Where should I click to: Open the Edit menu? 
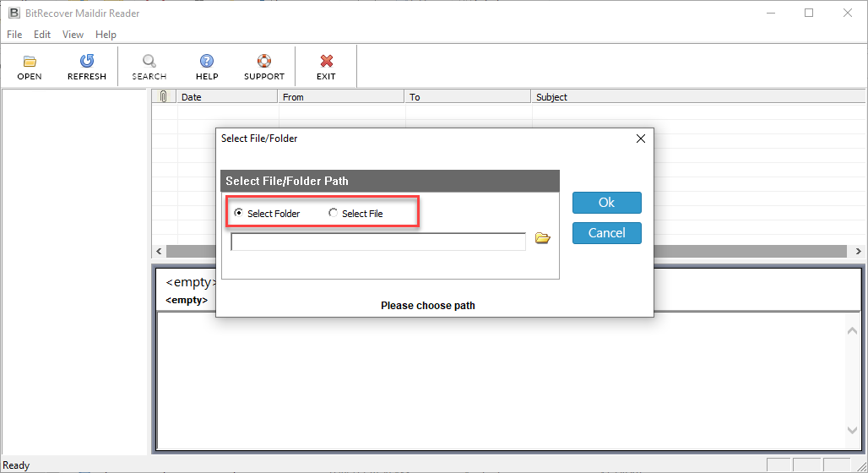pyautogui.click(x=42, y=35)
